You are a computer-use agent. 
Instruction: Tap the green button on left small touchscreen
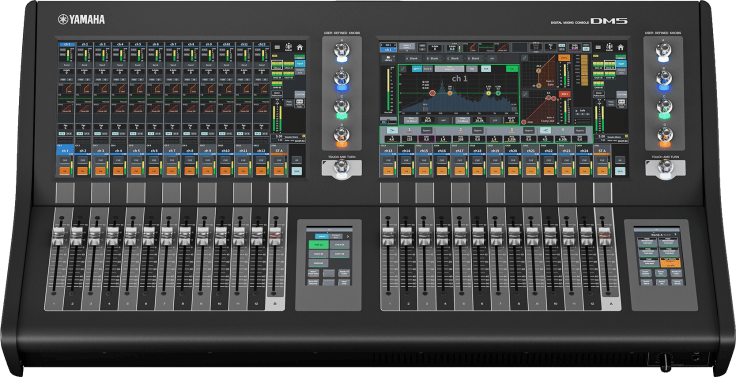click(x=318, y=245)
